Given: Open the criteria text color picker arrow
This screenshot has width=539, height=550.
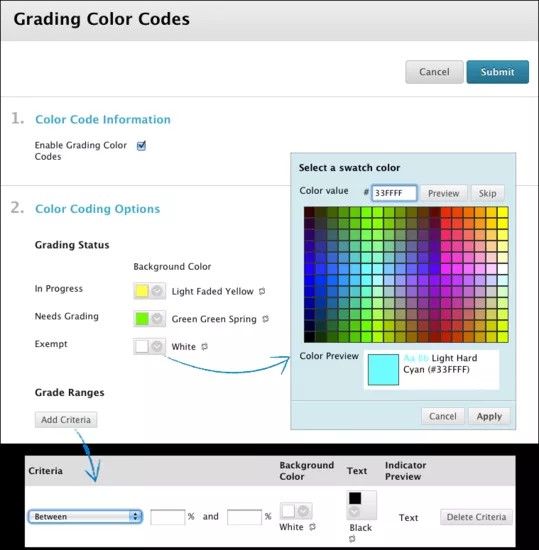Looking at the screenshot, I should click(354, 512).
